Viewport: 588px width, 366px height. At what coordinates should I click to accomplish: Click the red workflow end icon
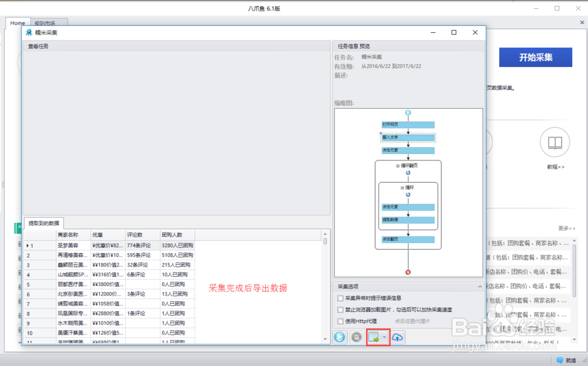408,273
